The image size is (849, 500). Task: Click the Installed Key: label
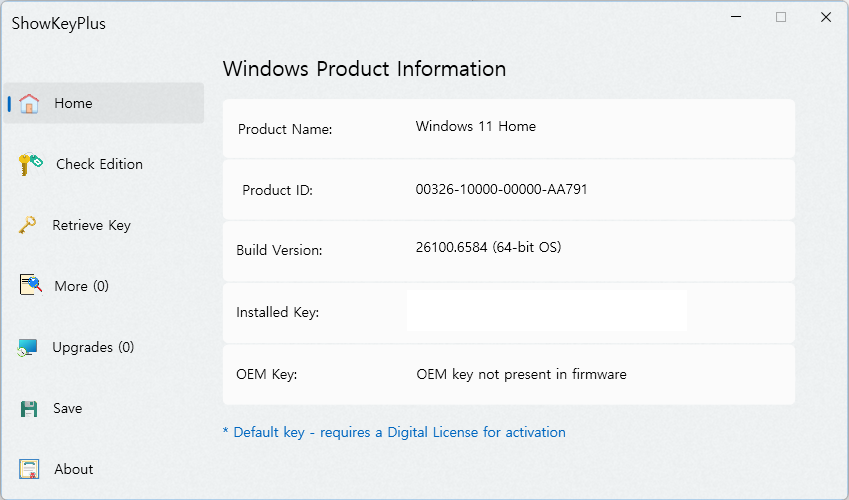pyautogui.click(x=277, y=313)
